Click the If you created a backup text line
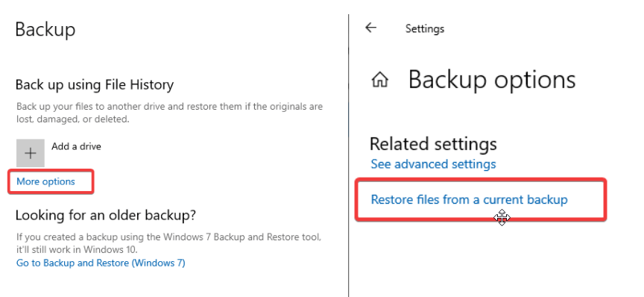The image size is (644, 297). (168, 237)
